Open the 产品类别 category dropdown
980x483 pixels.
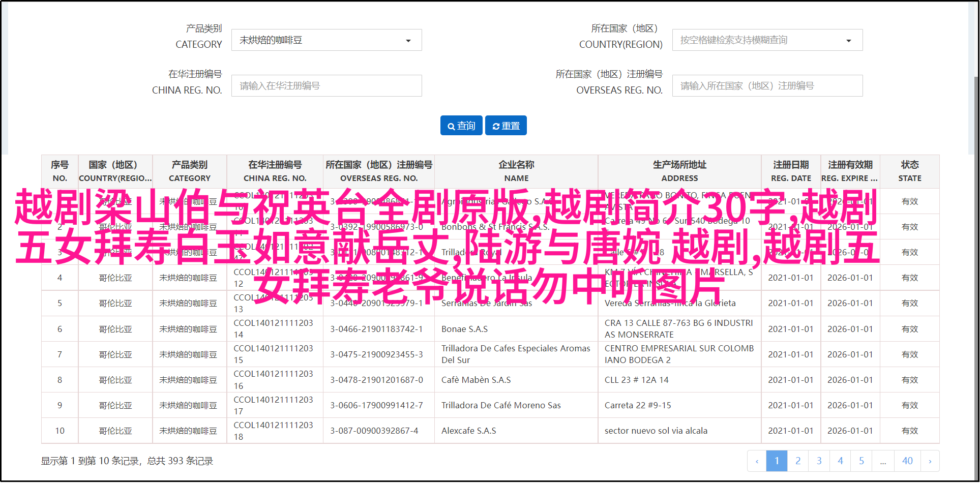pos(326,40)
